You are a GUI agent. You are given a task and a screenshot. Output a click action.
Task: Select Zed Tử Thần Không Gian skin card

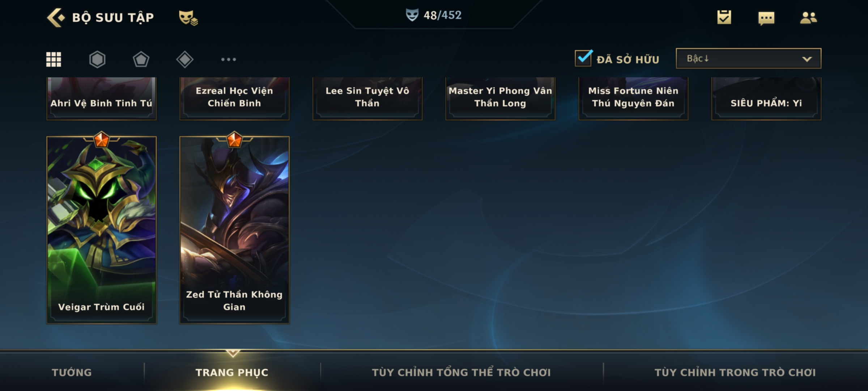click(234, 230)
